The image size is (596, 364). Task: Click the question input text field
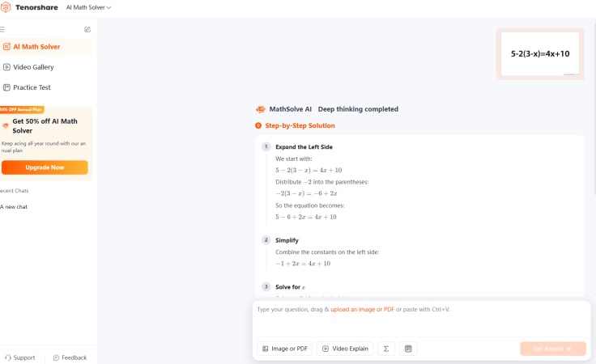point(421,319)
